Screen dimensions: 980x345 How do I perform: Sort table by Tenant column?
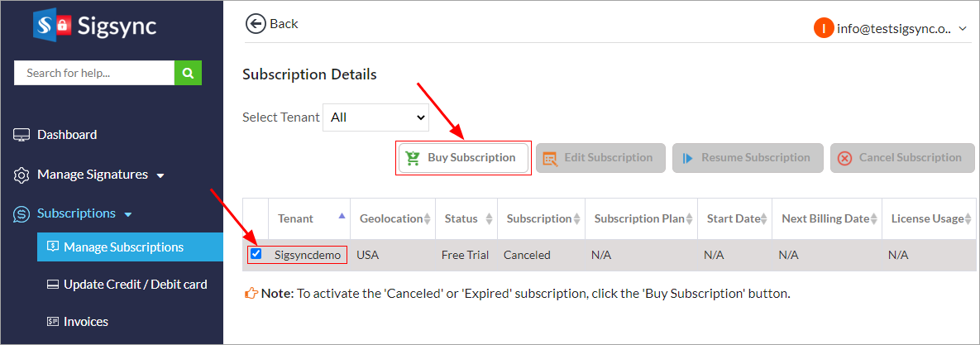pyautogui.click(x=342, y=218)
